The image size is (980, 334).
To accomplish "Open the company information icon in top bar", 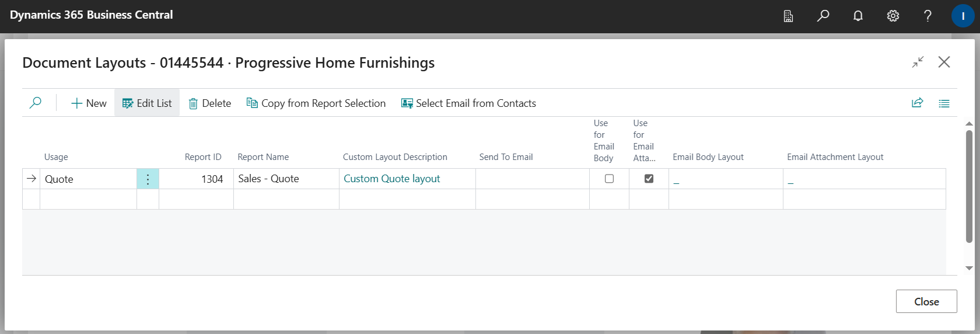I will point(788,16).
